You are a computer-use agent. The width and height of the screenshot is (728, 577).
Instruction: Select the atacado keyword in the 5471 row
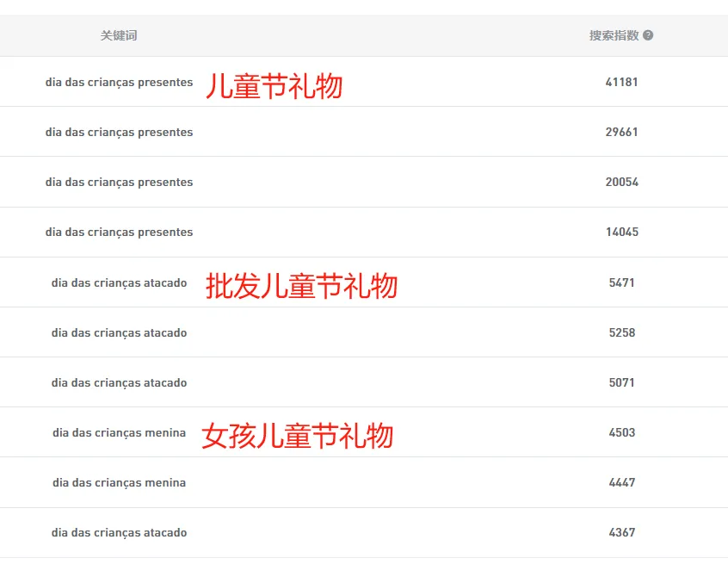(119, 283)
